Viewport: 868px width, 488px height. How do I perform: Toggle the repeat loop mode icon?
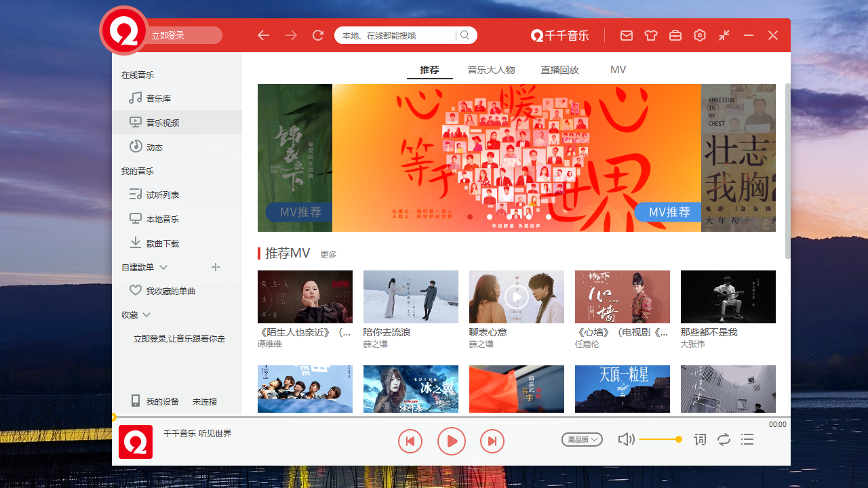click(x=724, y=440)
